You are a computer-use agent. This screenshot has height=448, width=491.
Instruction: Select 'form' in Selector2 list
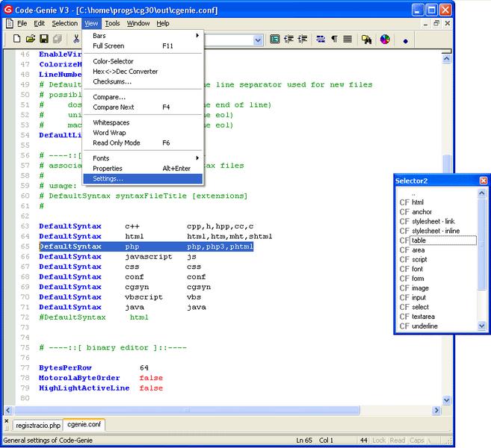tap(418, 279)
